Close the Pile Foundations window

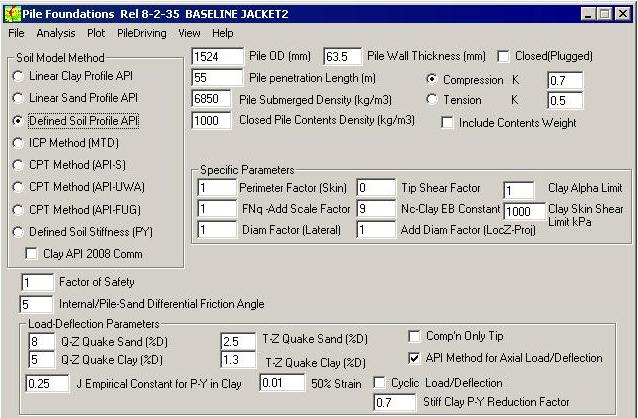pyautogui.click(x=623, y=14)
